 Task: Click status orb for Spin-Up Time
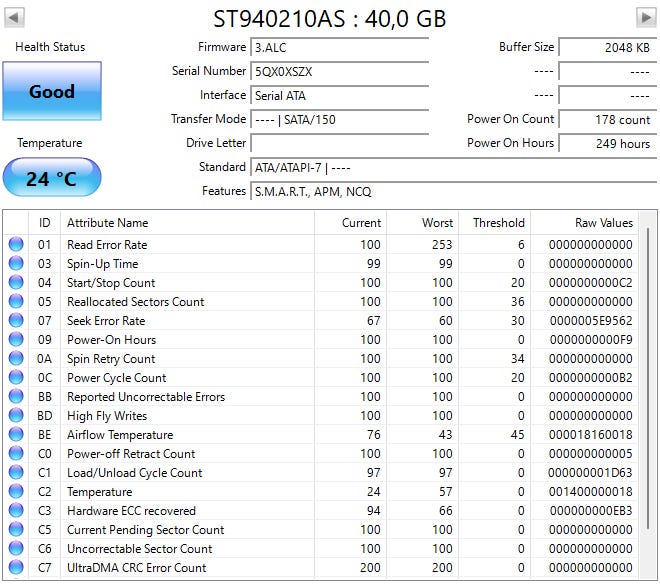16,263
